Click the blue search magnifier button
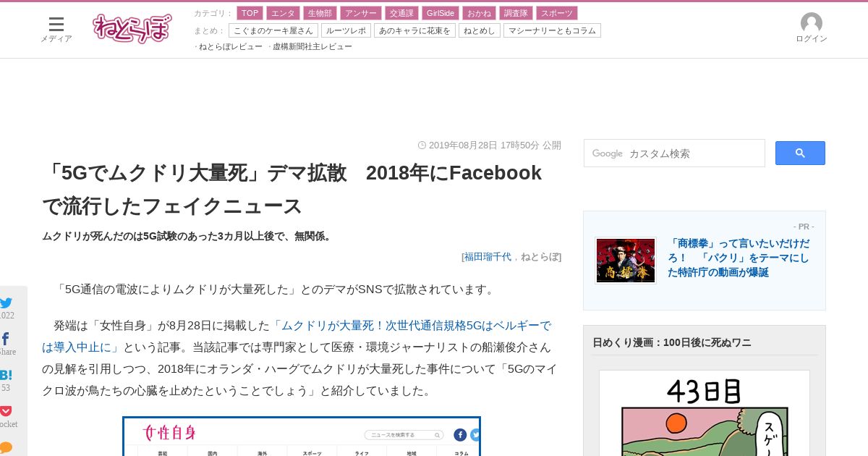Screen dimensions: 868x456 click(x=800, y=153)
